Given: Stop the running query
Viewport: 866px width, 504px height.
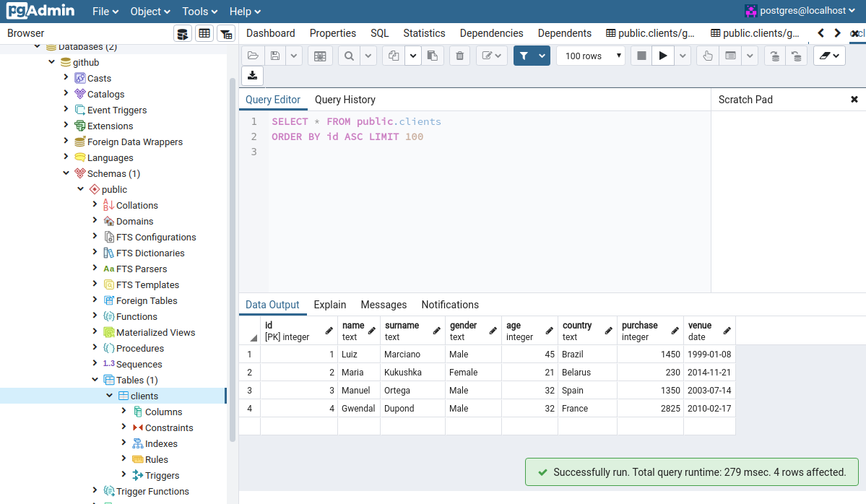Looking at the screenshot, I should click(x=641, y=56).
